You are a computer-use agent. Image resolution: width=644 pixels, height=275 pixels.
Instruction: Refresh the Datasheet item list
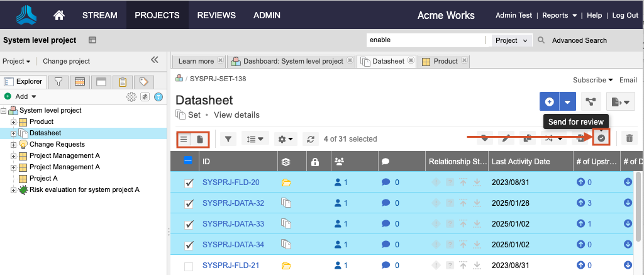(x=309, y=139)
